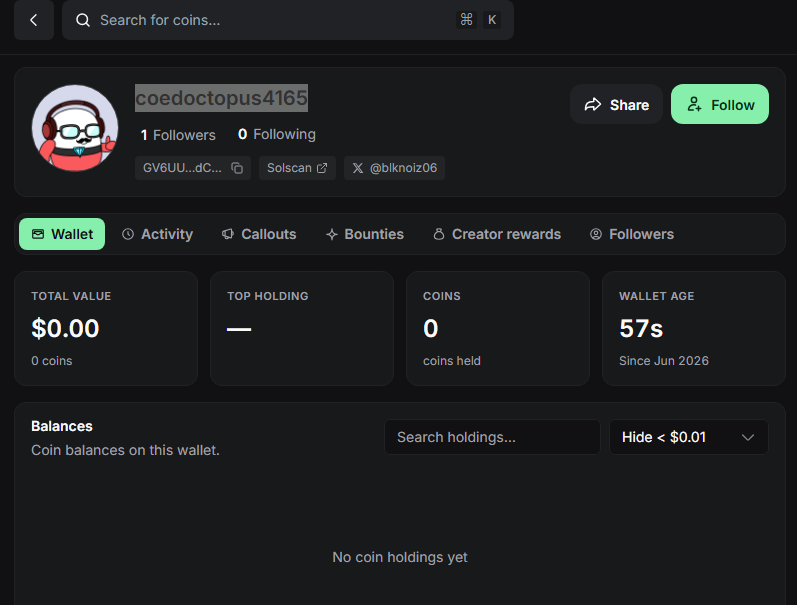The width and height of the screenshot is (797, 605).
Task: Open the Callouts tab
Action: 259,234
